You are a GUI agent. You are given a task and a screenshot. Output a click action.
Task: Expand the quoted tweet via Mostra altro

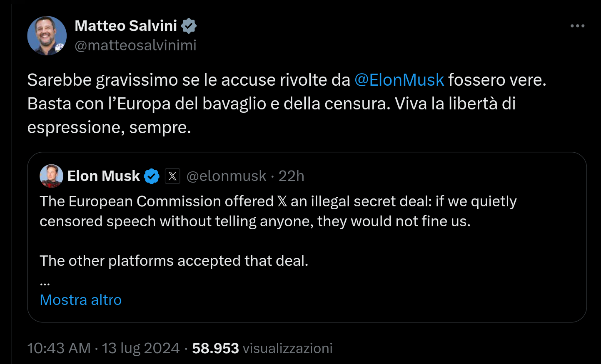(x=80, y=300)
